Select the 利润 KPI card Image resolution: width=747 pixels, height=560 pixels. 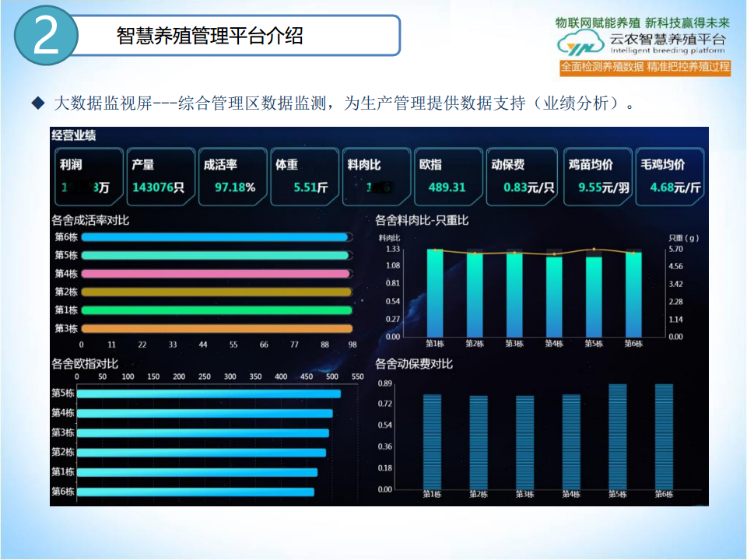tap(89, 177)
